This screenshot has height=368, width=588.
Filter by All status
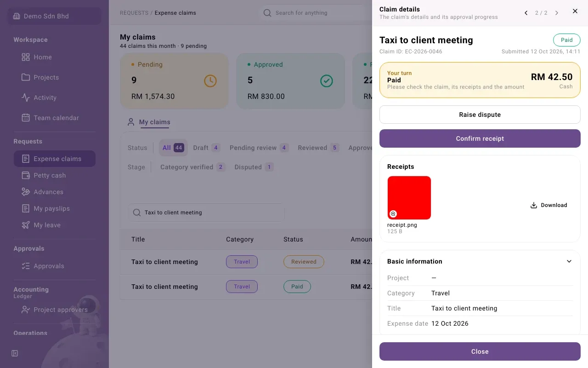coord(173,148)
